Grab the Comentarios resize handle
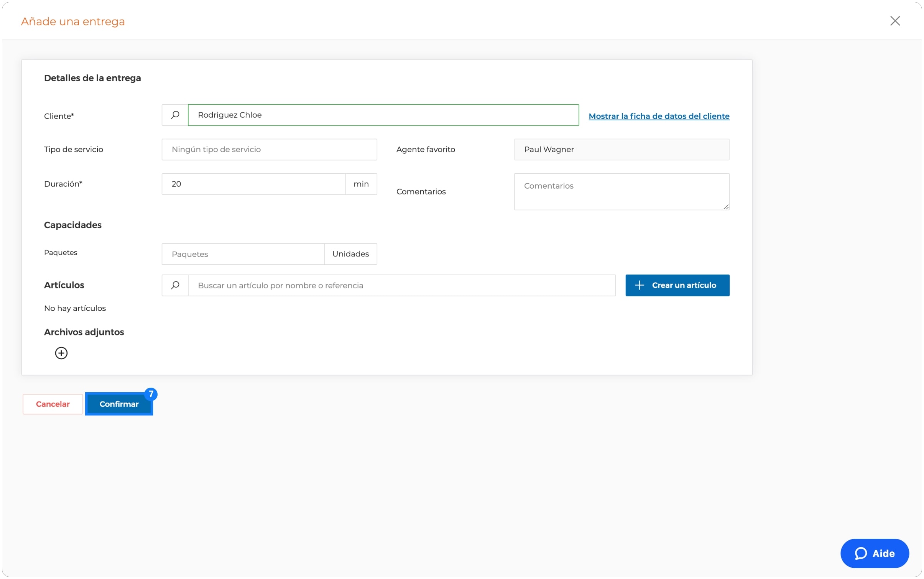This screenshot has width=924, height=579. (x=726, y=207)
